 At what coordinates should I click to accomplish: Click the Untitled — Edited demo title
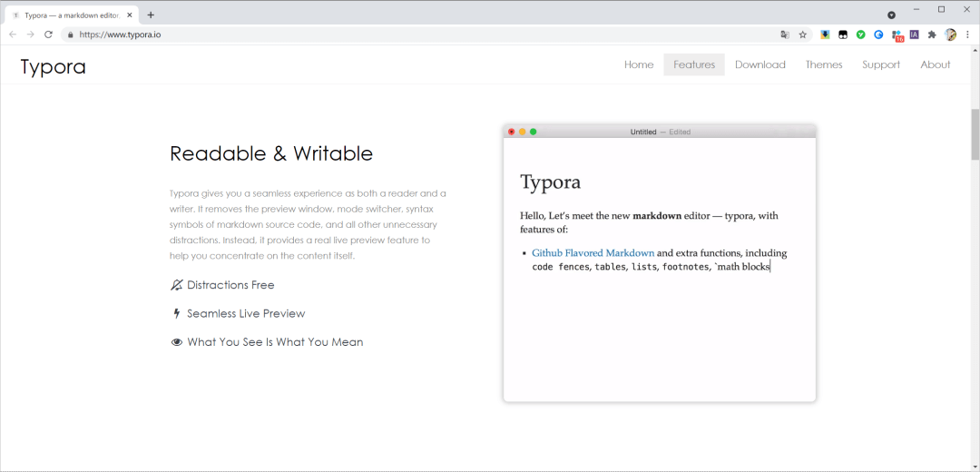[660, 132]
